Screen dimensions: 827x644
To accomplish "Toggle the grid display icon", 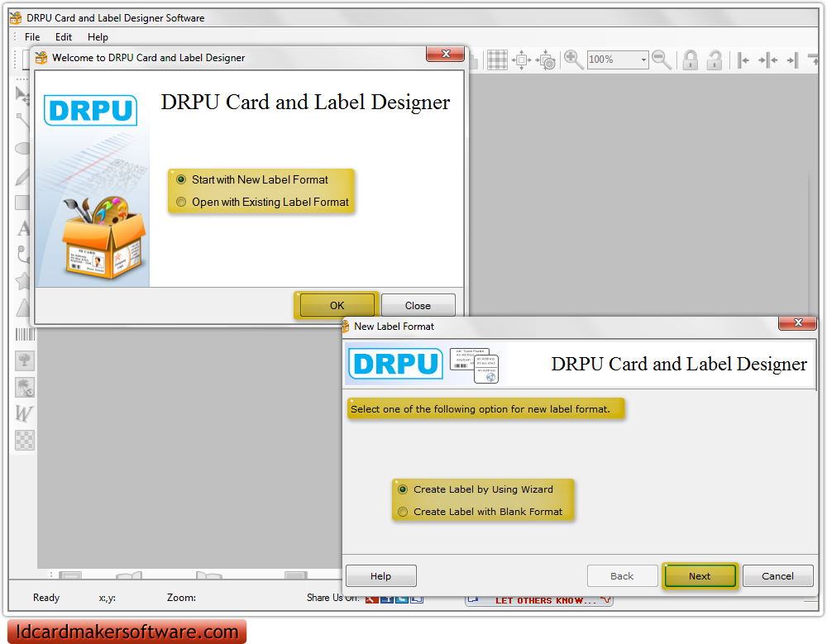I will [497, 60].
